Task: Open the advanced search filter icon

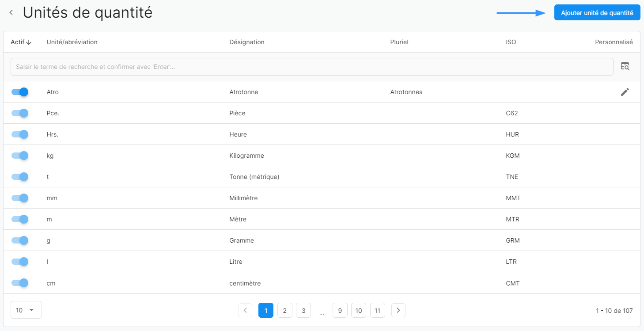Action: point(625,66)
